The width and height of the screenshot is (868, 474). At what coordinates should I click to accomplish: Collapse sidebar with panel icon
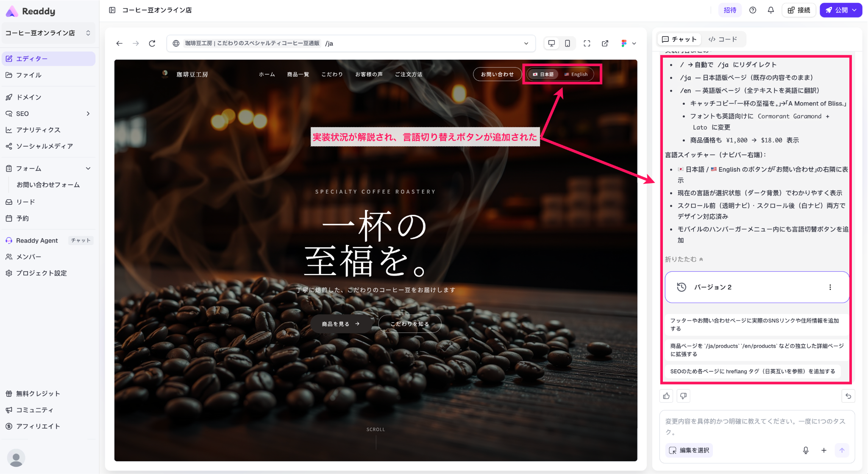112,10
